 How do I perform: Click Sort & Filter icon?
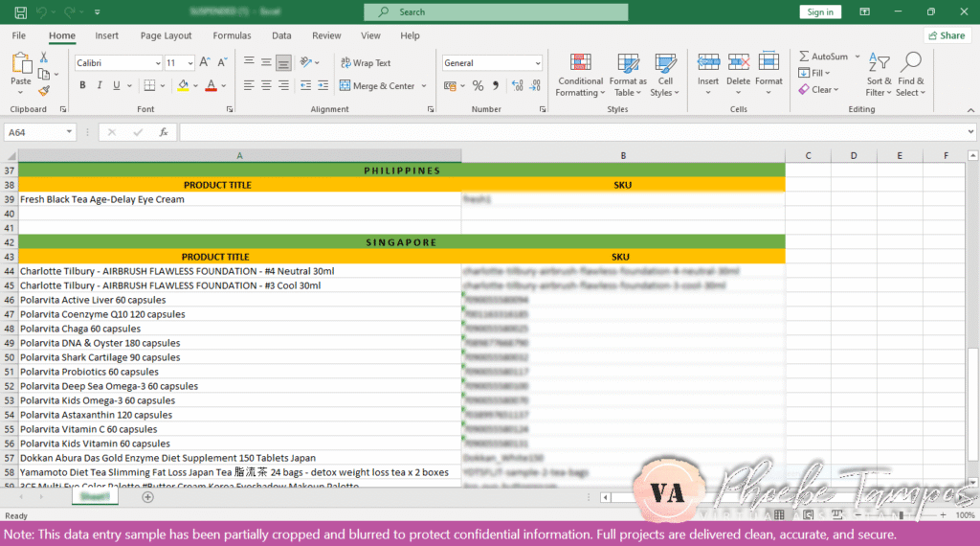879,62
